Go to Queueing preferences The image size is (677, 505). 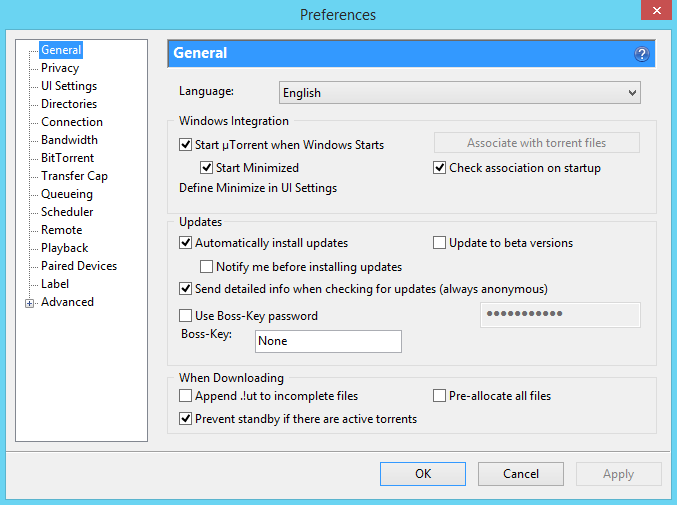[x=67, y=194]
